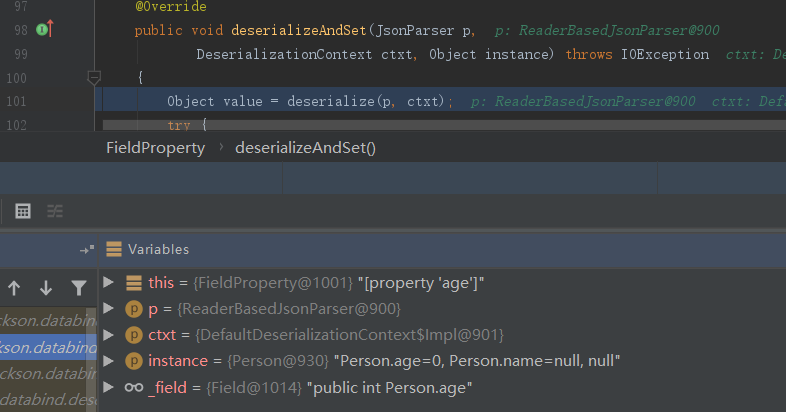Expand the '_field' variable node
Viewport: 786px width, 412px height.
pos(109,386)
